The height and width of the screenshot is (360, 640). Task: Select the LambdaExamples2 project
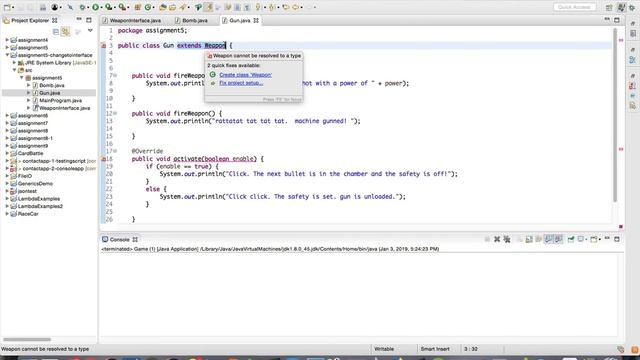[x=40, y=206]
